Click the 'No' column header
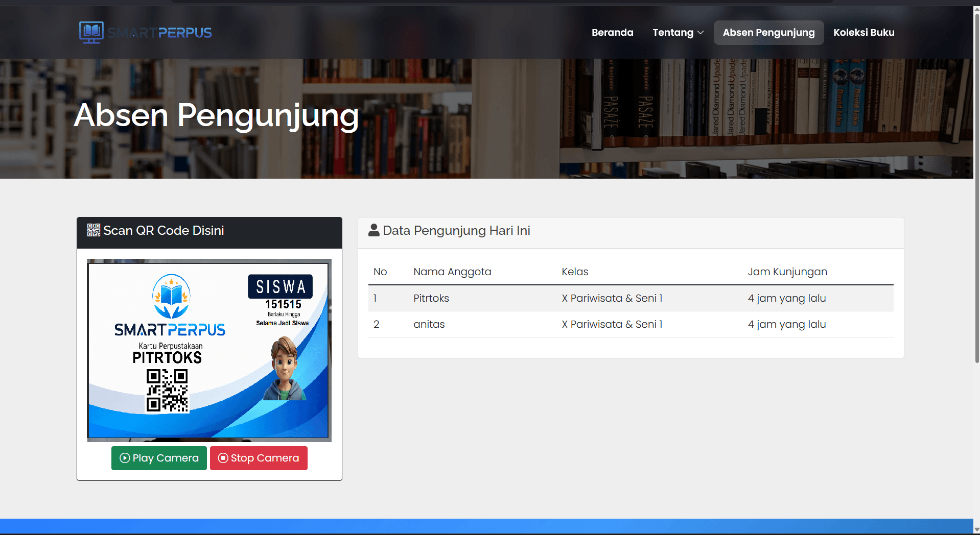Image resolution: width=980 pixels, height=535 pixels. pyautogui.click(x=380, y=272)
